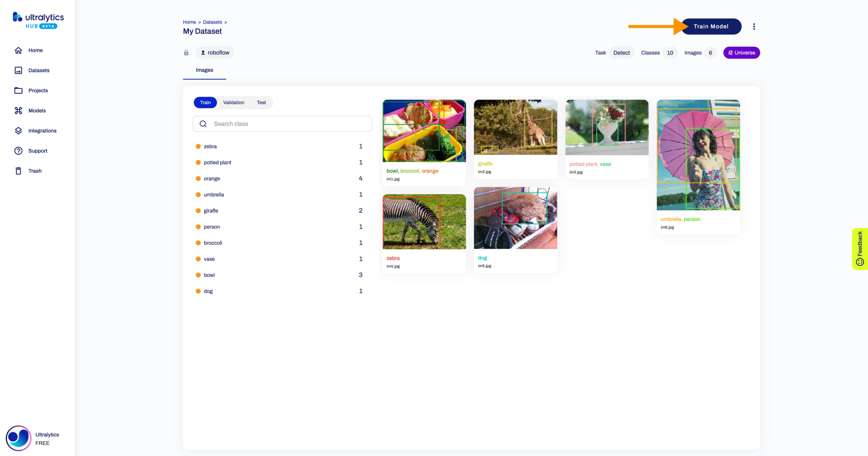Expand the roboflow dataset source
This screenshot has height=456, width=868.
214,52
